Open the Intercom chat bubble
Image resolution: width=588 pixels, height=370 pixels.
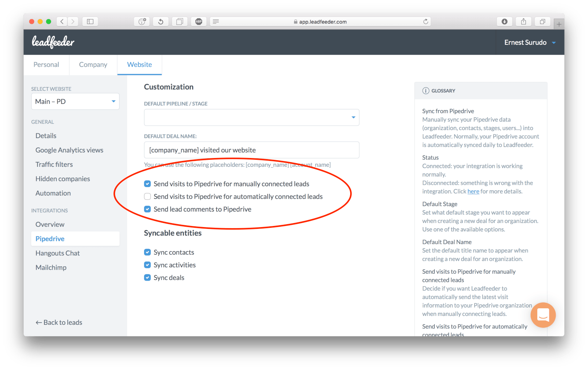click(543, 315)
